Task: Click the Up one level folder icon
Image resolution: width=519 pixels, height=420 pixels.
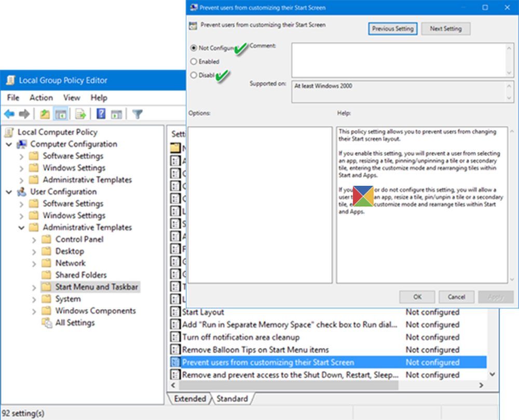Action: click(45, 114)
